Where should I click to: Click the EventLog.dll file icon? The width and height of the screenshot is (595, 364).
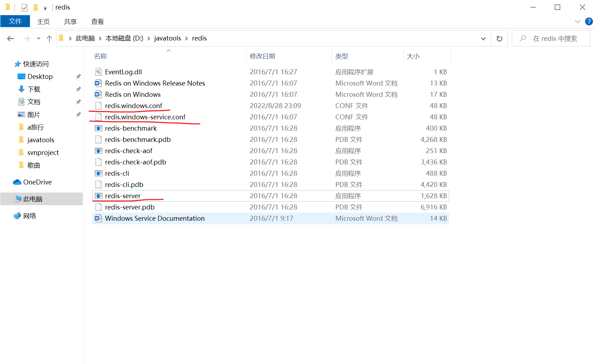coord(98,72)
